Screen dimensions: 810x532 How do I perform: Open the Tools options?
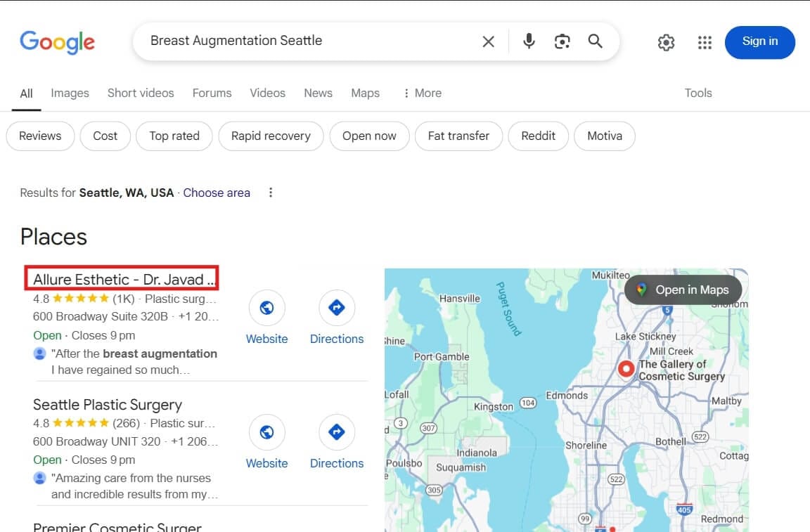click(x=698, y=93)
